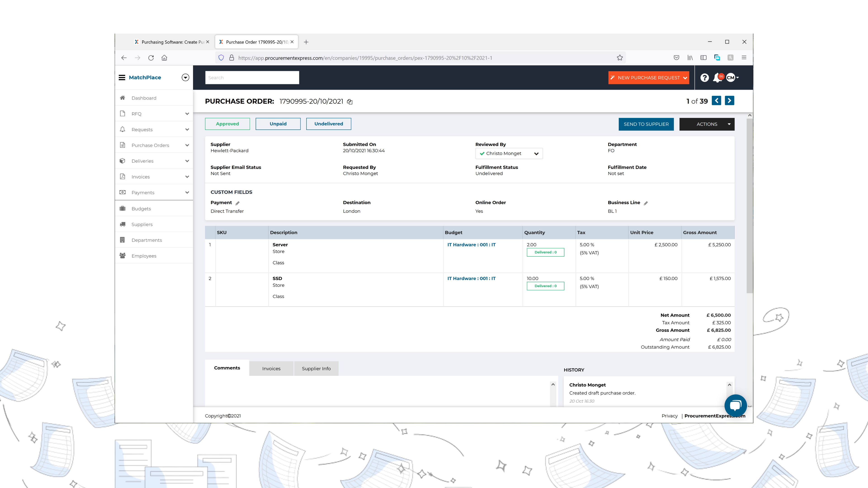Open the IT Hardware budget link
This screenshot has width=868, height=488.
[471, 244]
